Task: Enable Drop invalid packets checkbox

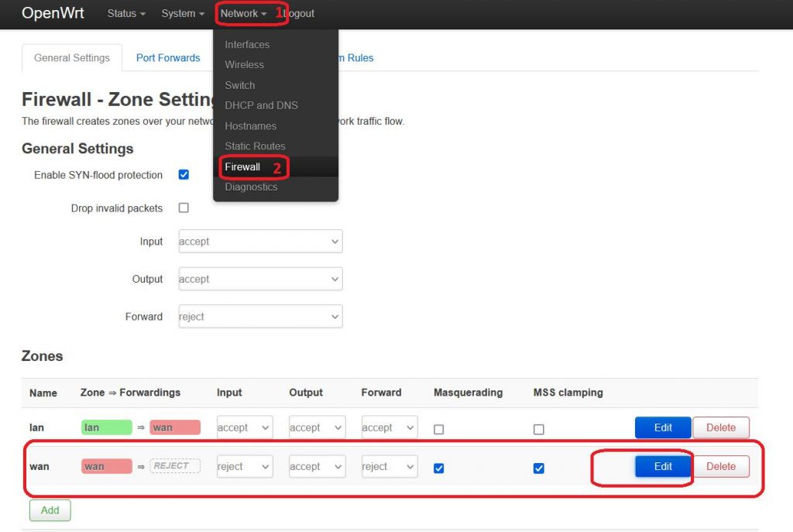Action: (x=184, y=208)
